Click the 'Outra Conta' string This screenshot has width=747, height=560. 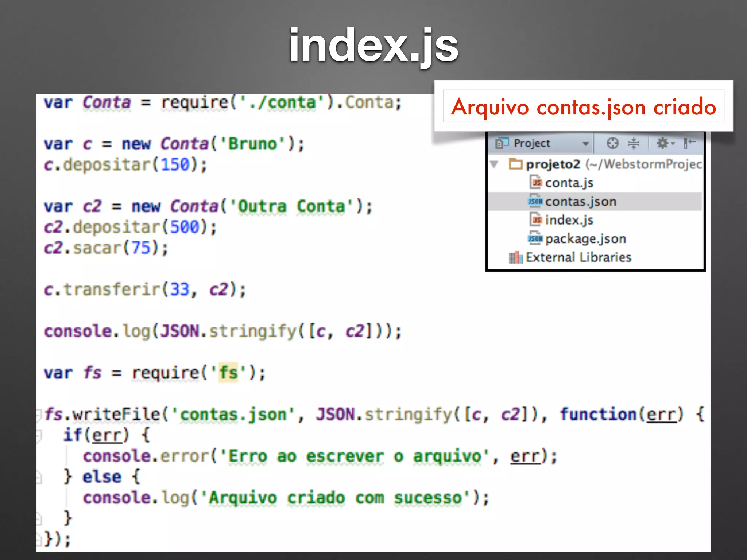click(291, 206)
